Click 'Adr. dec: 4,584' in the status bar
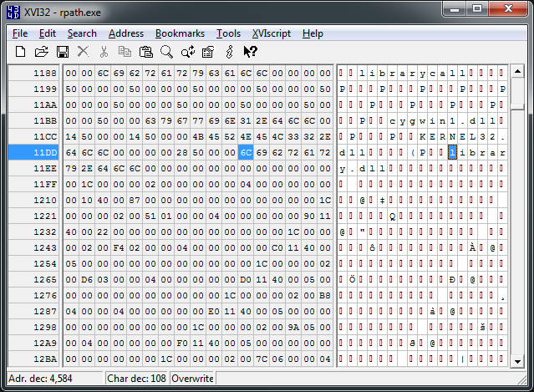 (40, 379)
